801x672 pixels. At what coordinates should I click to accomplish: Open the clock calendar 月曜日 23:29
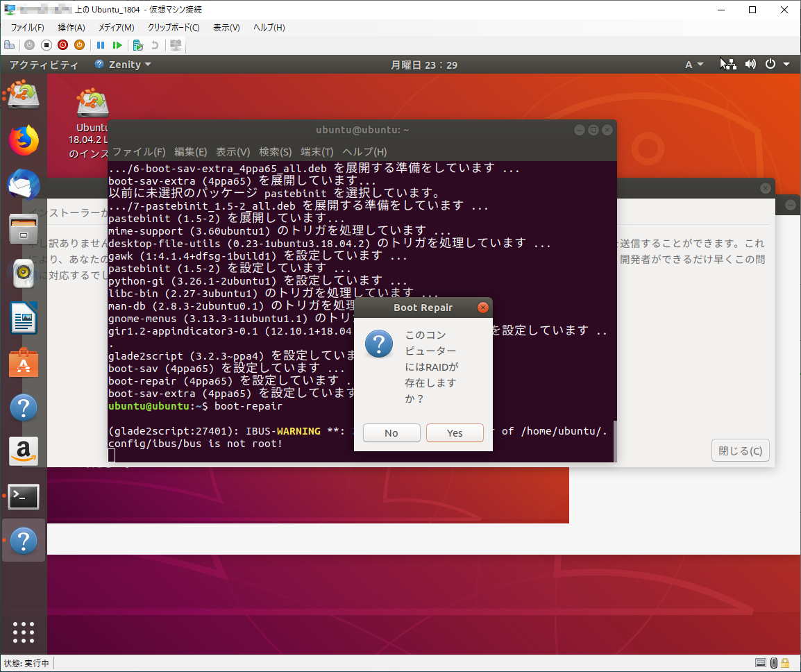pyautogui.click(x=424, y=65)
